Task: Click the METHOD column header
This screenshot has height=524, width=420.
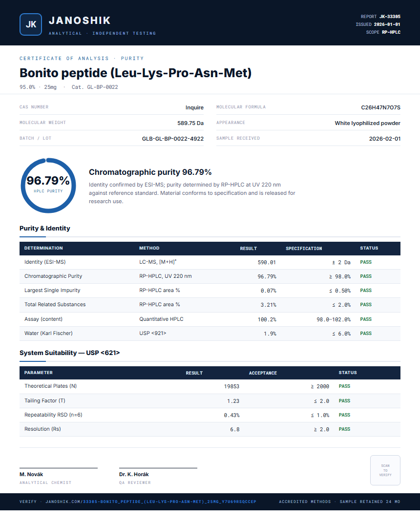Action: tap(149, 248)
